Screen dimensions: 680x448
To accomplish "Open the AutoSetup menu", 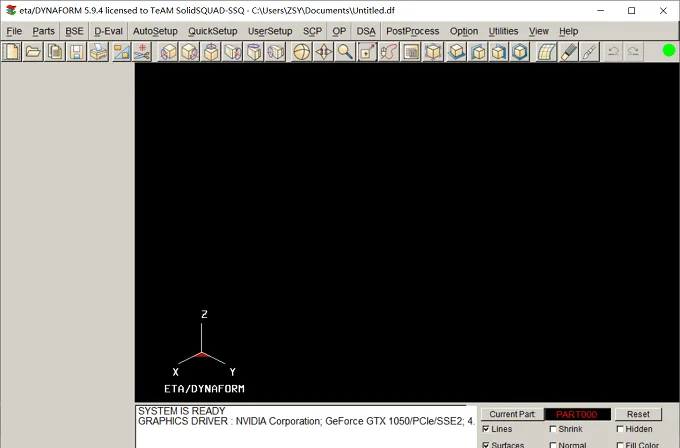I will tap(155, 31).
